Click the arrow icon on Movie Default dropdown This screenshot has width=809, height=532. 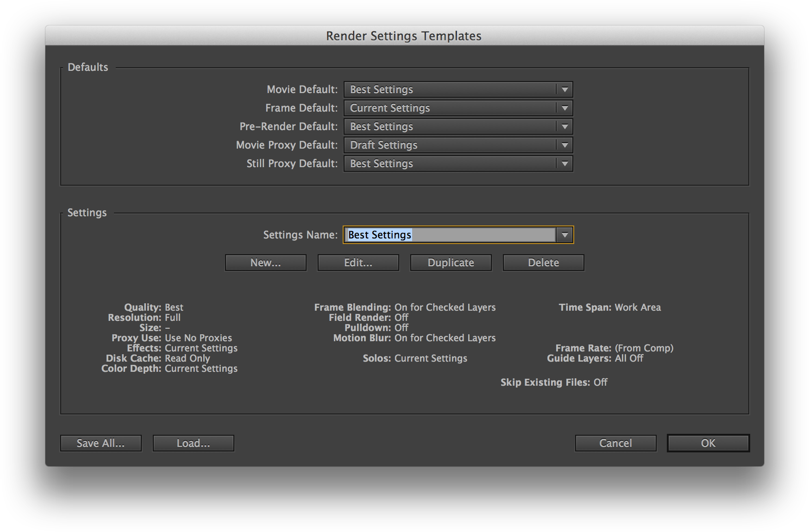click(564, 90)
